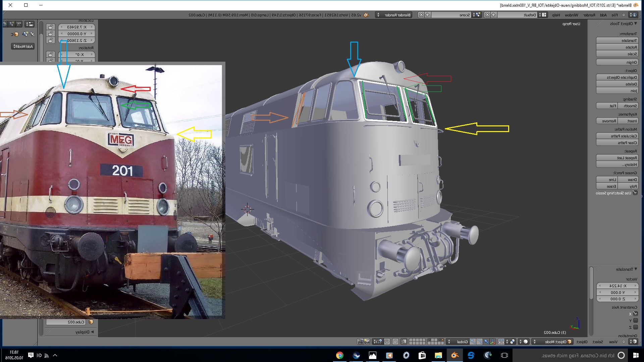Open the Render menu
Image resolution: width=644 pixels, height=362 pixels.
589,15
